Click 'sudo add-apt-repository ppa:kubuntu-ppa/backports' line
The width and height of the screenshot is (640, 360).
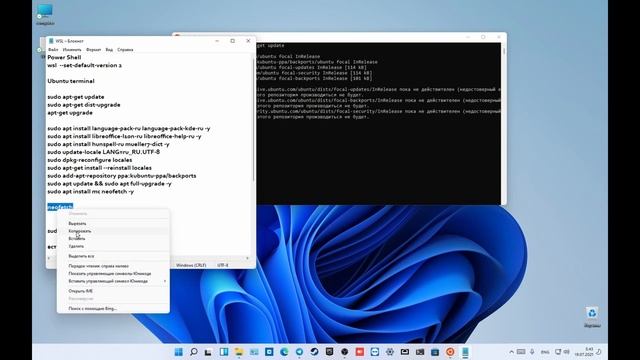pyautogui.click(x=122, y=176)
